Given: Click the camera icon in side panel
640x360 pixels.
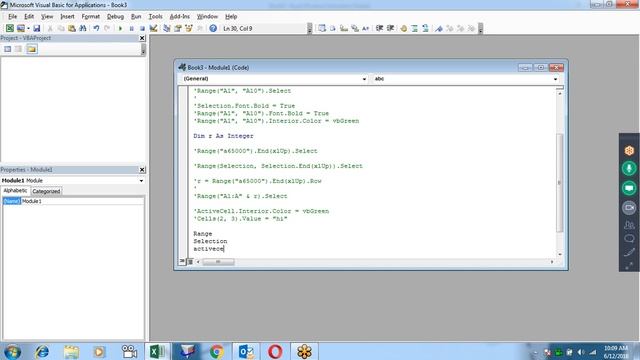Looking at the screenshot, I should point(629,208).
